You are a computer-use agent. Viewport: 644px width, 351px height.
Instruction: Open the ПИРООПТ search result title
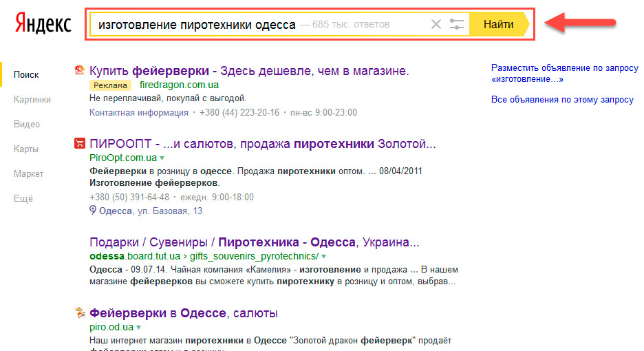click(x=263, y=144)
